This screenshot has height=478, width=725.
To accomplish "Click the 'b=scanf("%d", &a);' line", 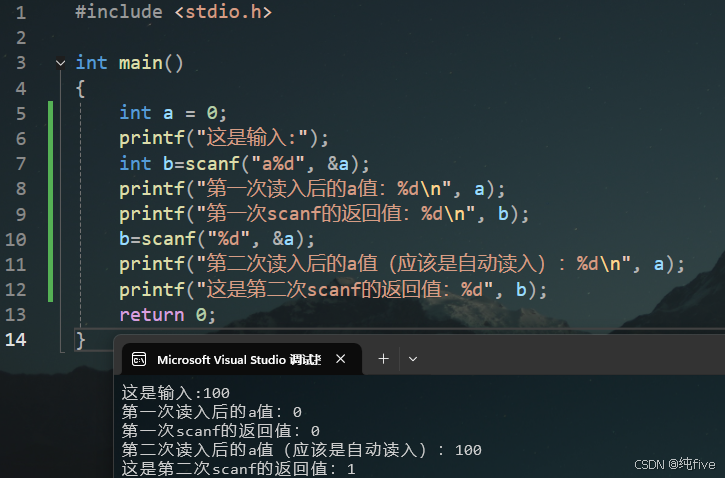I will coord(217,239).
